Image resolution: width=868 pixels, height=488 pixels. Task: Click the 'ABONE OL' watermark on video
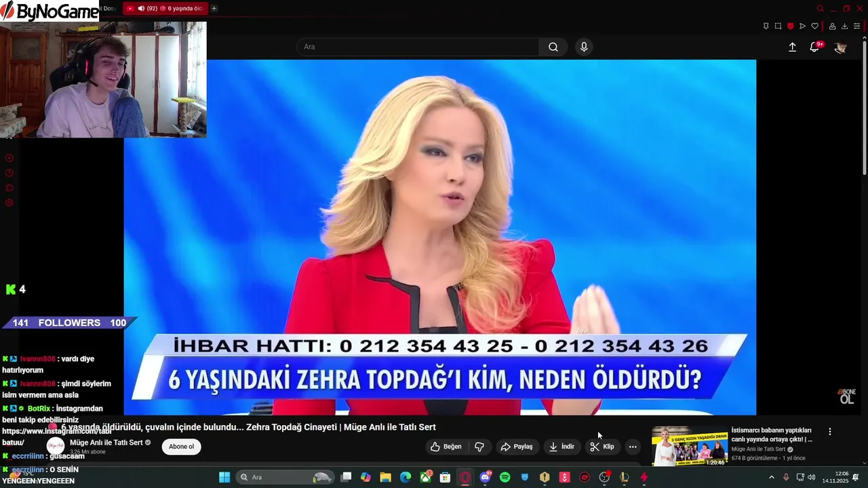[x=847, y=396]
